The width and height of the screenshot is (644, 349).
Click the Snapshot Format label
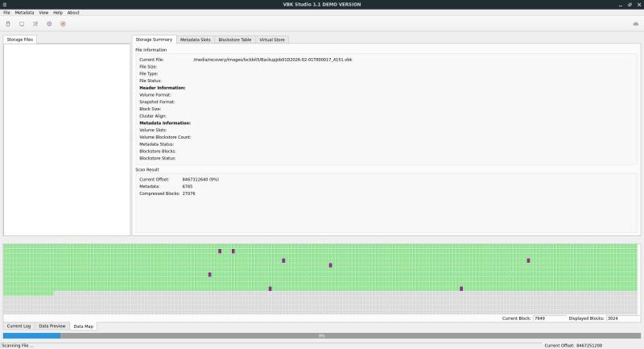coord(157,102)
